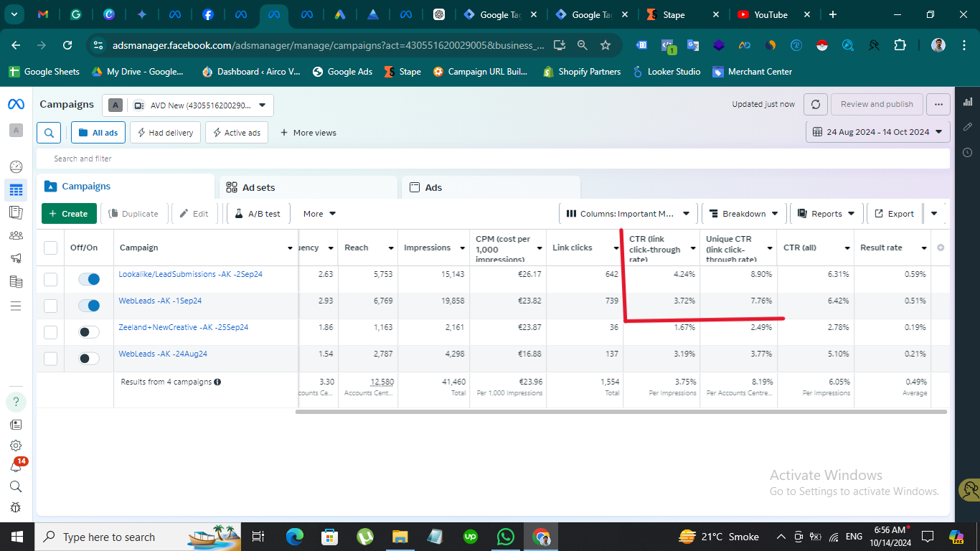This screenshot has height=551, width=980.
Task: Click the green Create button
Action: tap(69, 214)
